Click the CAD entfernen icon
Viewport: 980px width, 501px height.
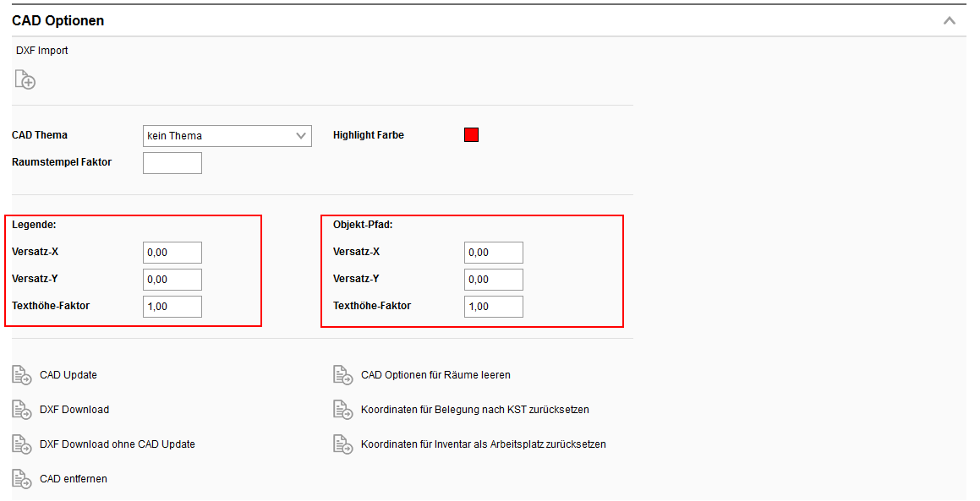[x=21, y=478]
